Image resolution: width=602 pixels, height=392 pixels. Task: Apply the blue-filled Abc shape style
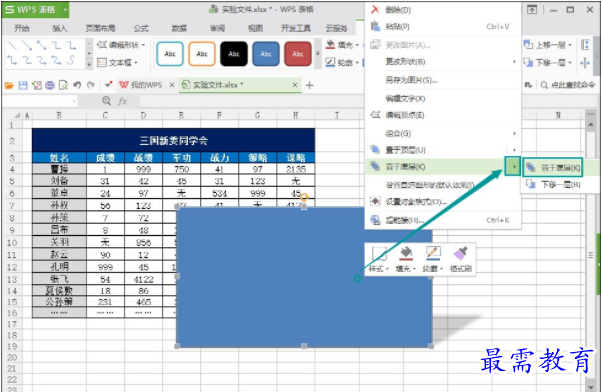pyautogui.click(x=266, y=54)
